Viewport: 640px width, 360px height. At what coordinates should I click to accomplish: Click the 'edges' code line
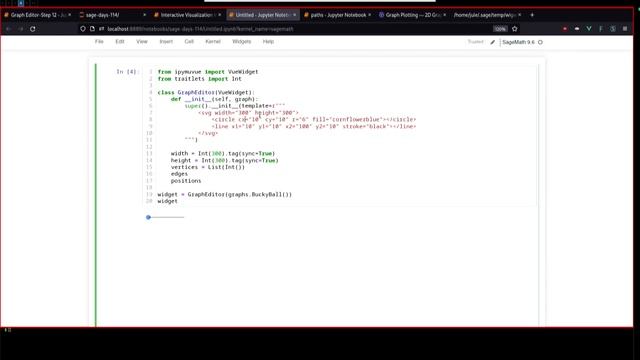(179, 174)
